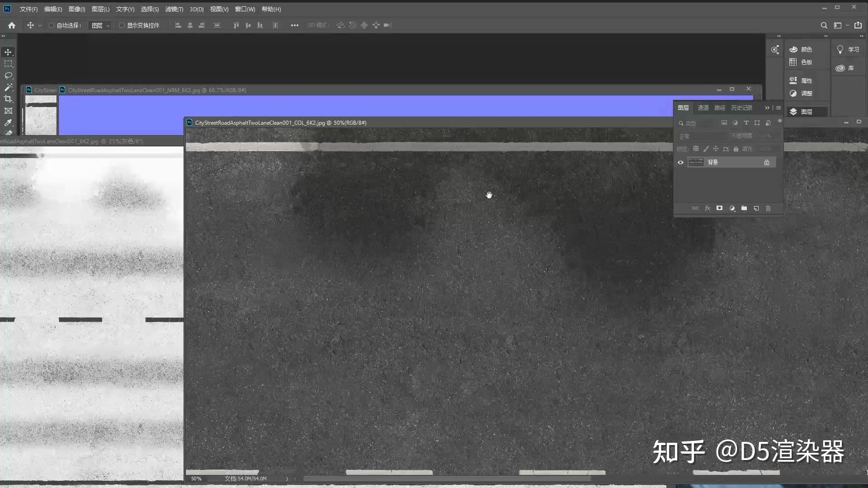Select the Crop tool

tap(8, 99)
